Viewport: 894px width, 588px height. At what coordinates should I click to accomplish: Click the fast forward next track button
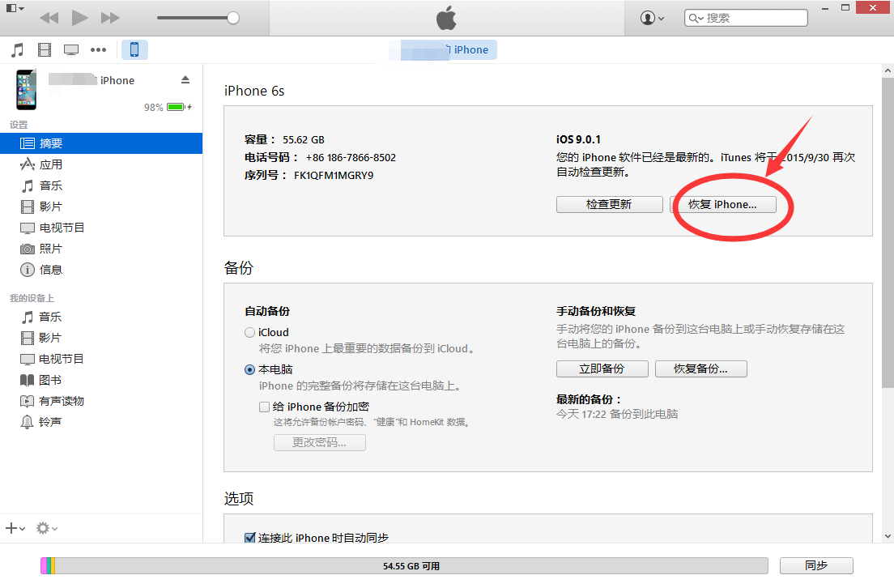(x=110, y=18)
